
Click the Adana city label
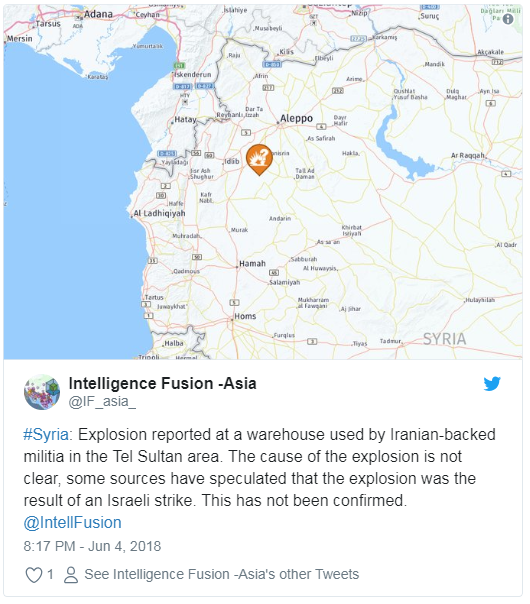pos(98,14)
